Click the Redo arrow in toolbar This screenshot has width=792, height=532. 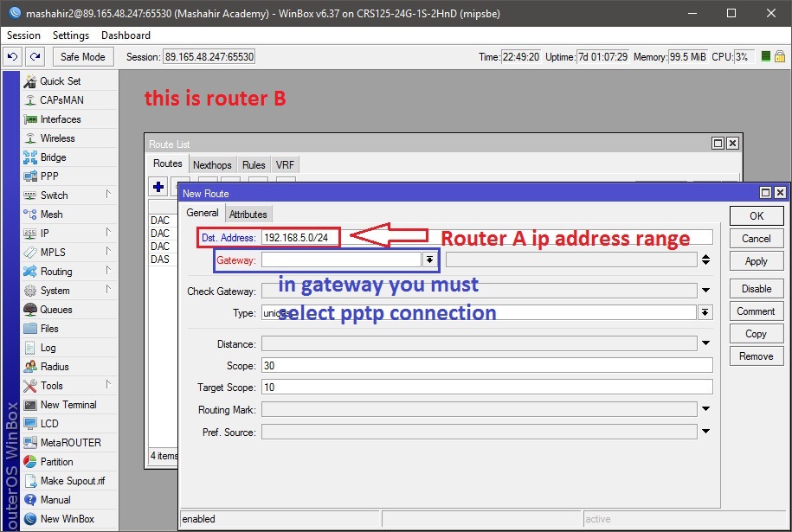(35, 56)
